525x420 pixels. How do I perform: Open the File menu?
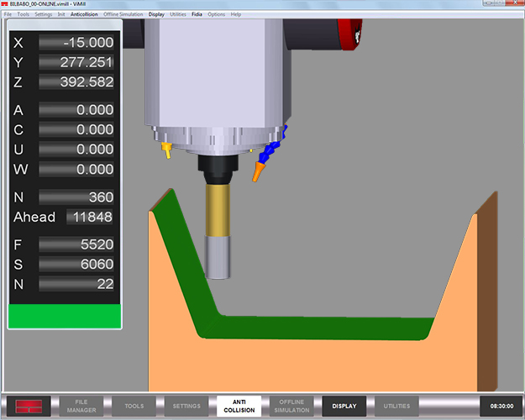[x=8, y=14]
